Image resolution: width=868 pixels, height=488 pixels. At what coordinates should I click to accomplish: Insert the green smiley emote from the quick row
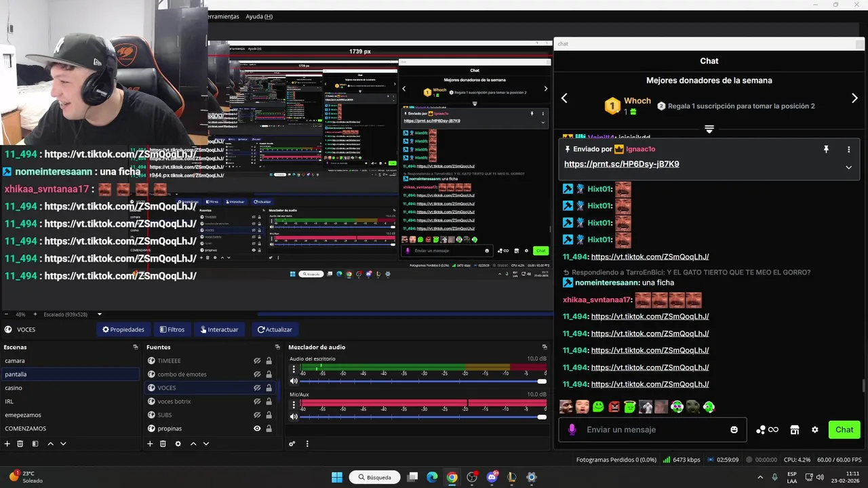pos(598,407)
